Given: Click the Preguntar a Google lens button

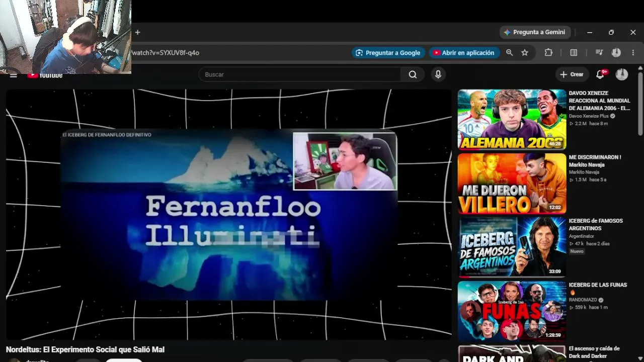Looking at the screenshot, I should point(388,53).
